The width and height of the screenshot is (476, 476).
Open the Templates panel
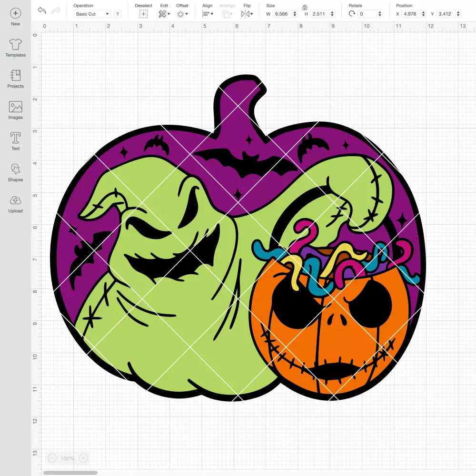(16, 48)
